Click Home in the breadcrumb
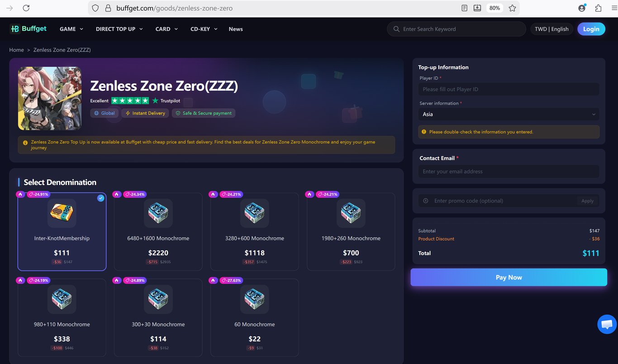 click(17, 50)
